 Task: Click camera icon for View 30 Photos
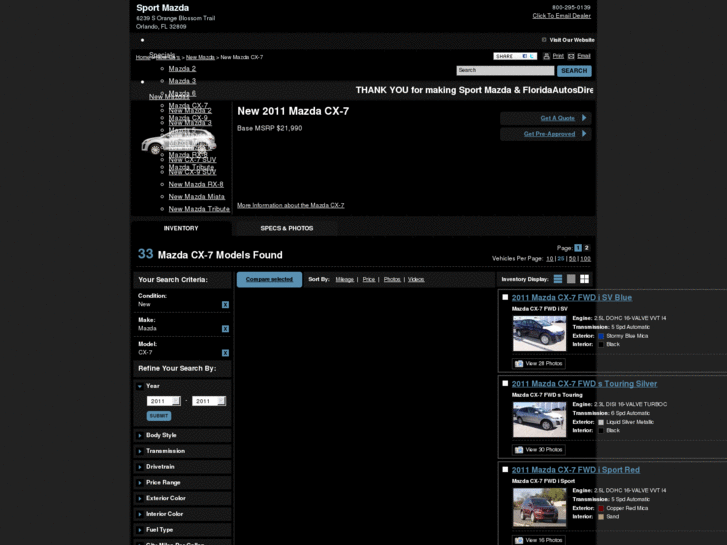click(519, 450)
